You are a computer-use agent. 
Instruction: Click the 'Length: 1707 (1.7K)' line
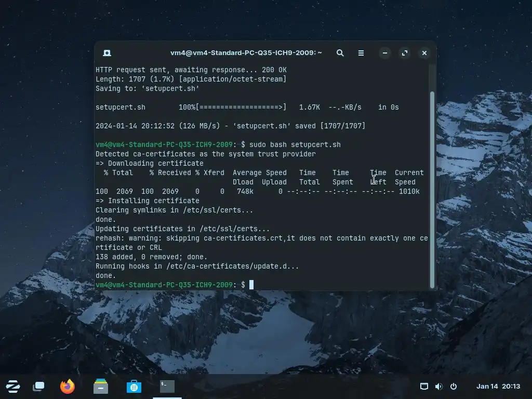pyautogui.click(x=191, y=79)
